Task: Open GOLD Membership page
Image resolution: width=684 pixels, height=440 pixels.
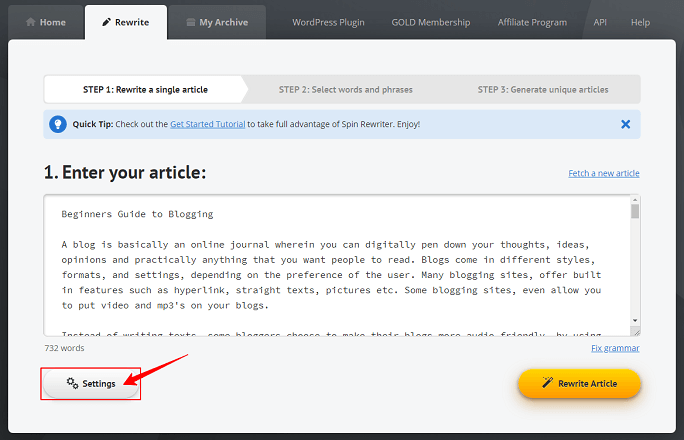Action: pos(431,22)
